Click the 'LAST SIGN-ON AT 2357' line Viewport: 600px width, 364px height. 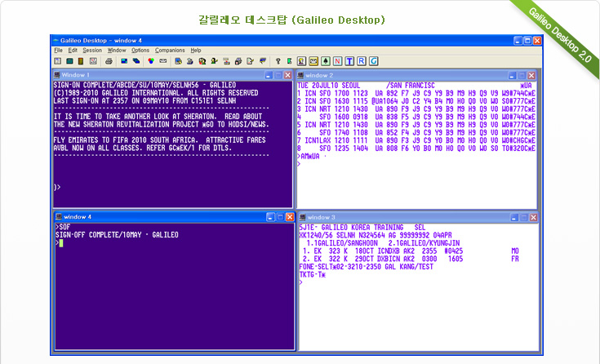click(144, 100)
